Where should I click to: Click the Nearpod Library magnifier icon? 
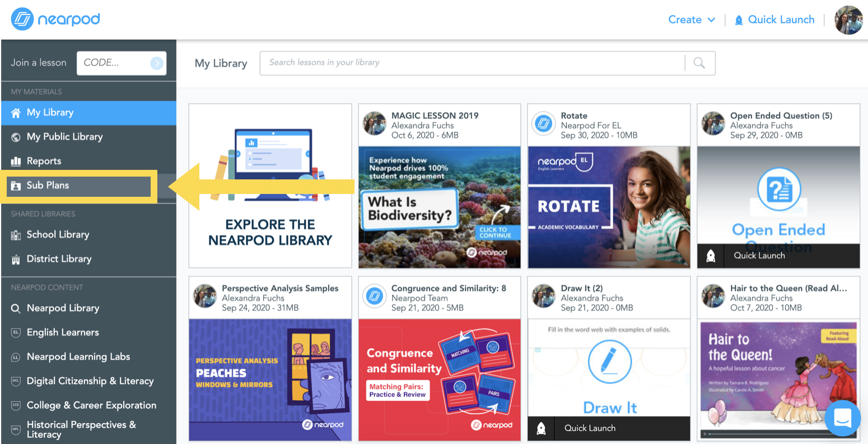(16, 308)
